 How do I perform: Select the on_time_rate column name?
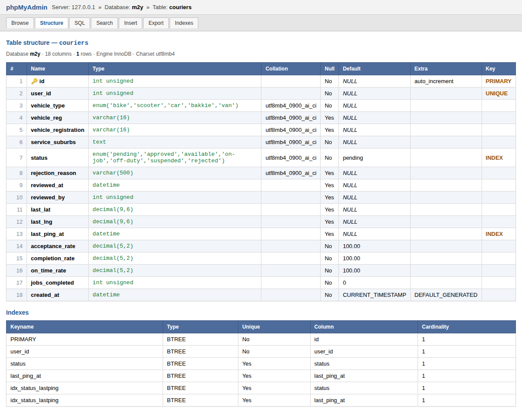[x=48, y=271]
